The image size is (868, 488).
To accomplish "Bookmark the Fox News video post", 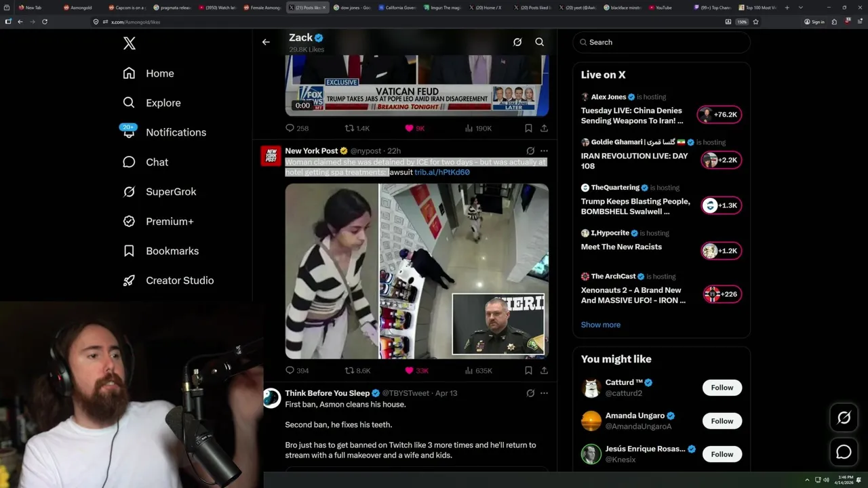I will pyautogui.click(x=528, y=128).
